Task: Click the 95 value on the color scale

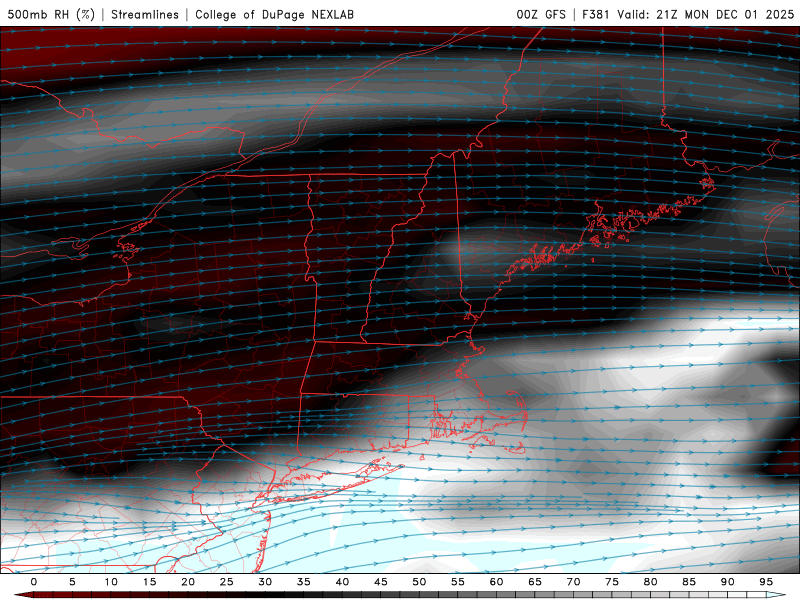Action: (x=766, y=582)
